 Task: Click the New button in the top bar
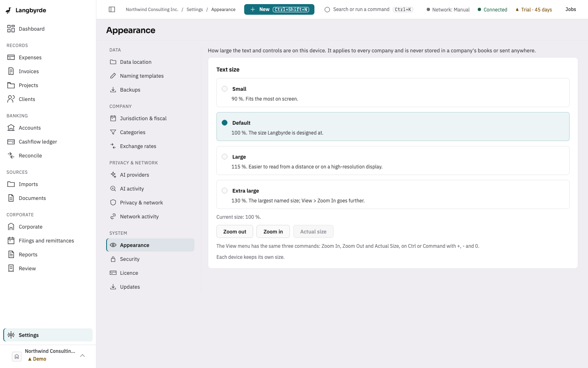tap(279, 9)
